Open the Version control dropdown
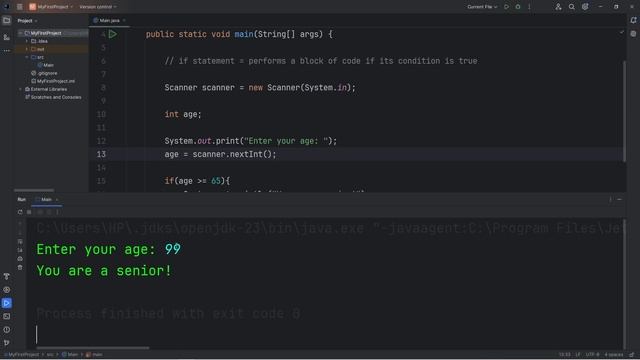640x360 pixels. click(x=98, y=7)
